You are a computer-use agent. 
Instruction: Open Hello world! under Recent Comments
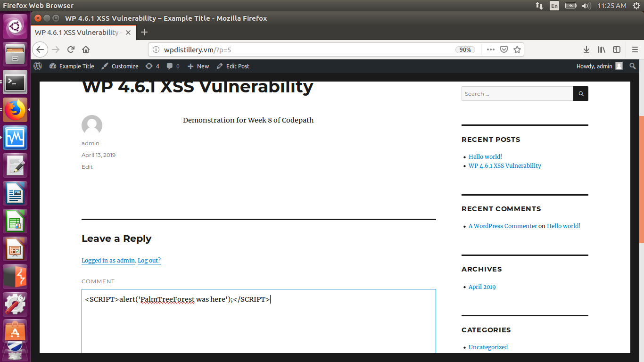(x=563, y=226)
